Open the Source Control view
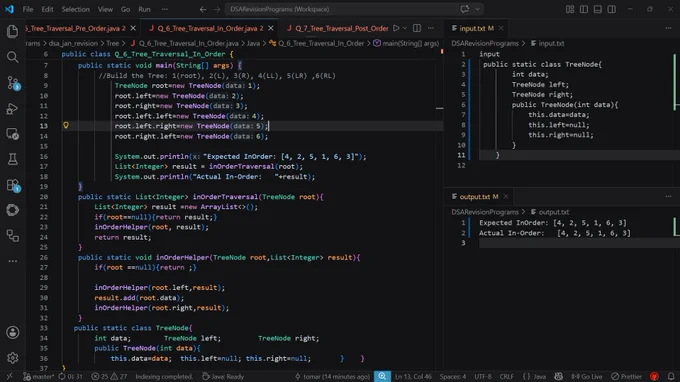 pos(13,82)
